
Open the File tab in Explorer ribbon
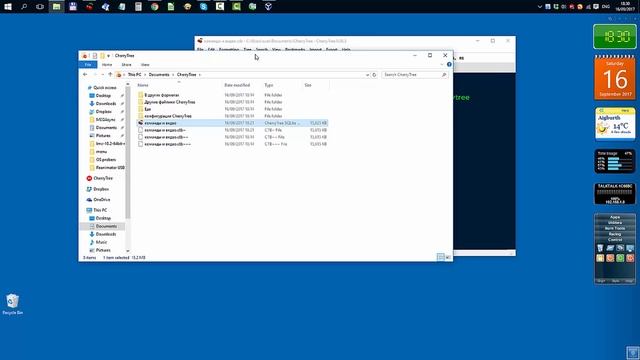(88, 64)
